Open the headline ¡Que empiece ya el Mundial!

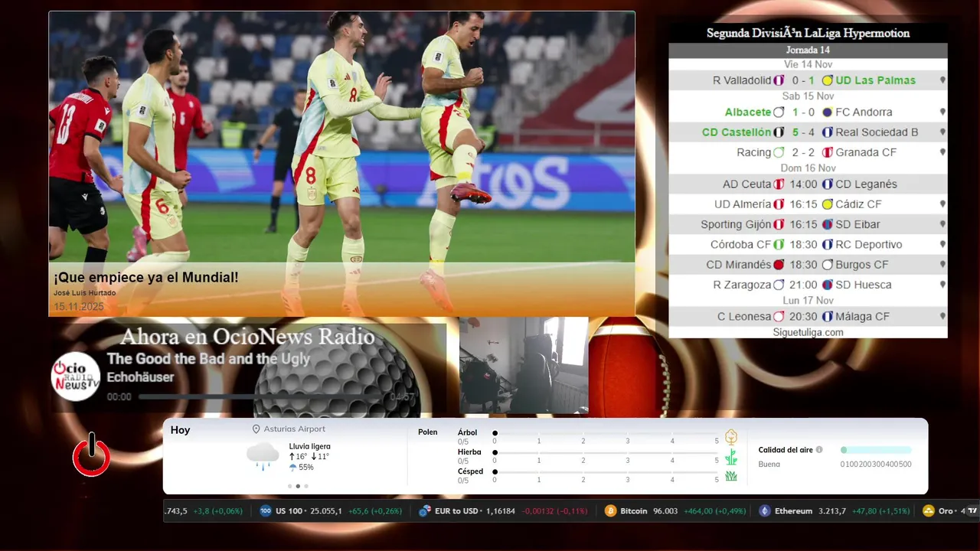(x=146, y=278)
